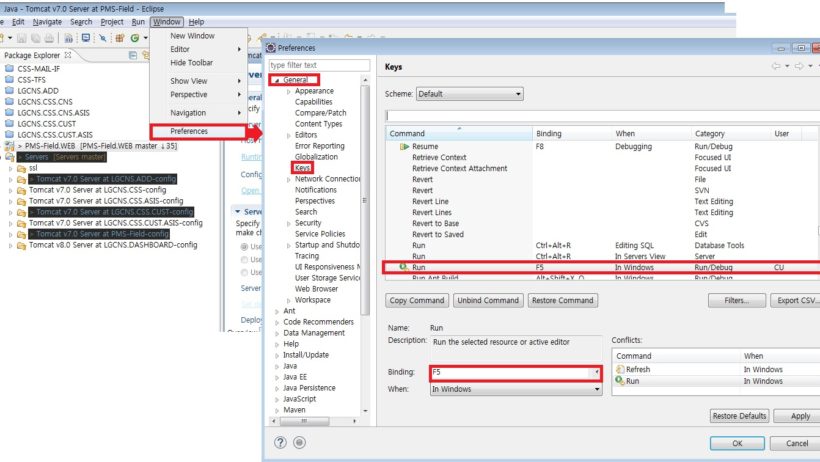Open Show View submenu
The image size is (820, 462).
click(x=199, y=81)
